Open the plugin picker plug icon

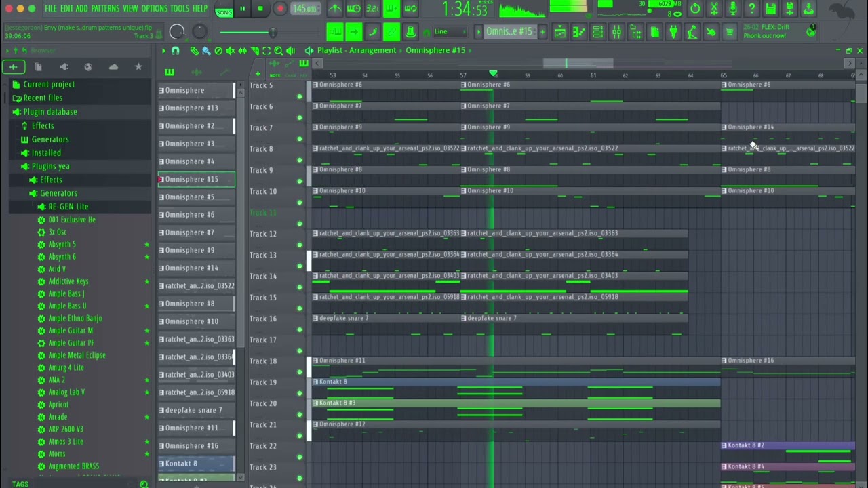673,32
